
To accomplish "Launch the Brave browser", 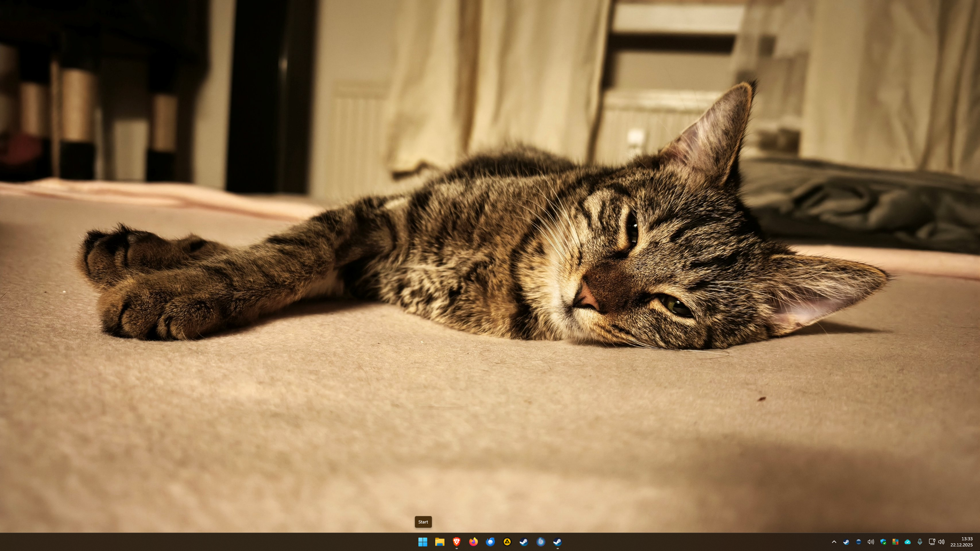I will (456, 542).
